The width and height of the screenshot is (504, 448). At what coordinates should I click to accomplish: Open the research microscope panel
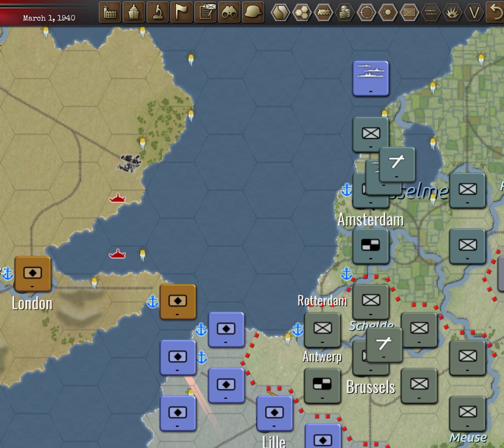[x=158, y=12]
